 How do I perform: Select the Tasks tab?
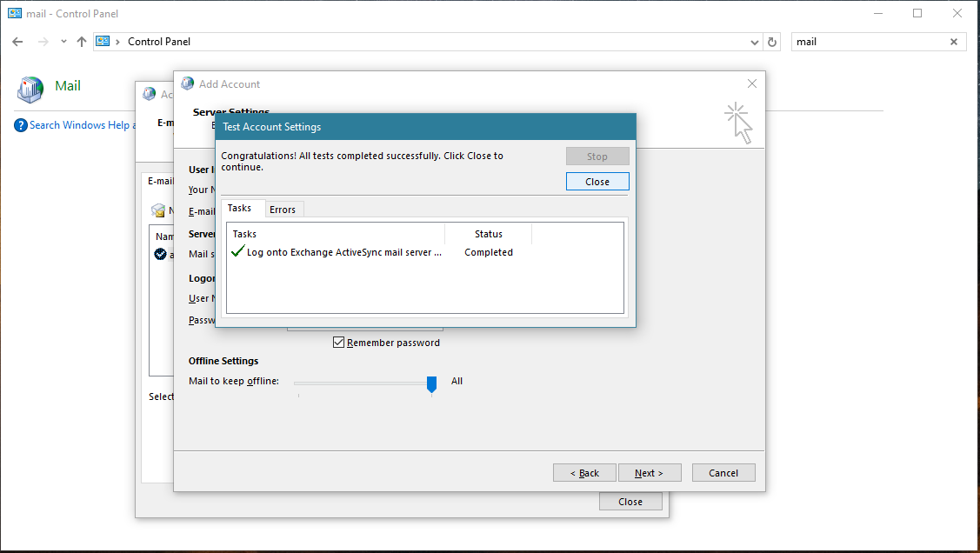point(239,209)
